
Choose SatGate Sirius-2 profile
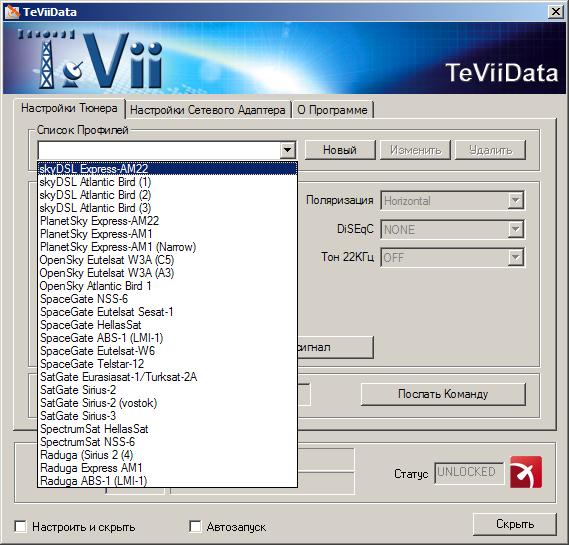[x=167, y=390]
